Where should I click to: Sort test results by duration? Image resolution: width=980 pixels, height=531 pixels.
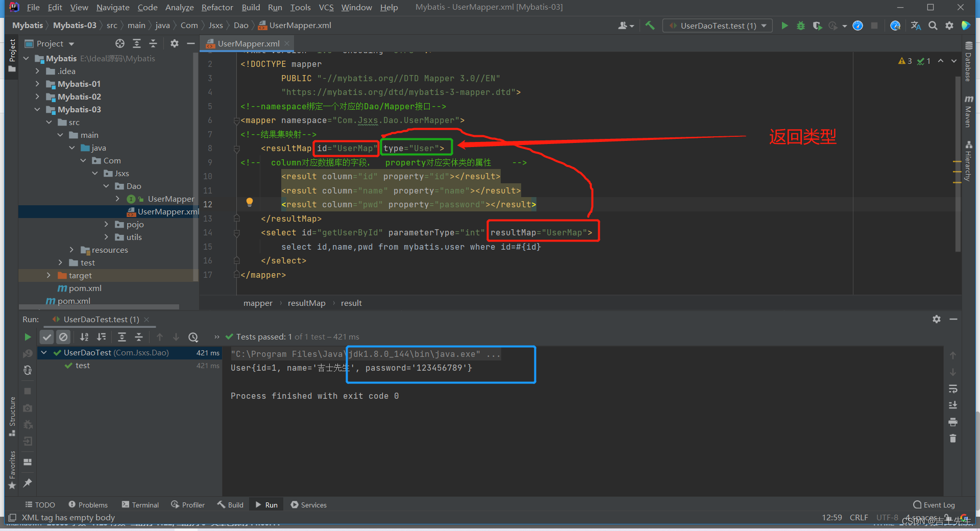tap(102, 337)
